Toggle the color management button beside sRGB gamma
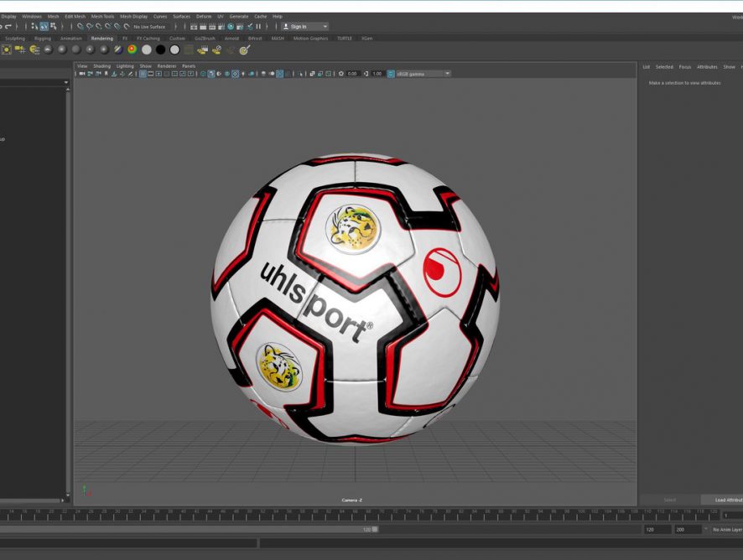The image size is (743, 560). (x=391, y=74)
